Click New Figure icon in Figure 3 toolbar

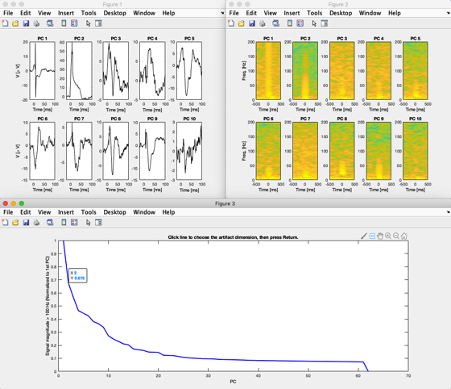point(5,222)
